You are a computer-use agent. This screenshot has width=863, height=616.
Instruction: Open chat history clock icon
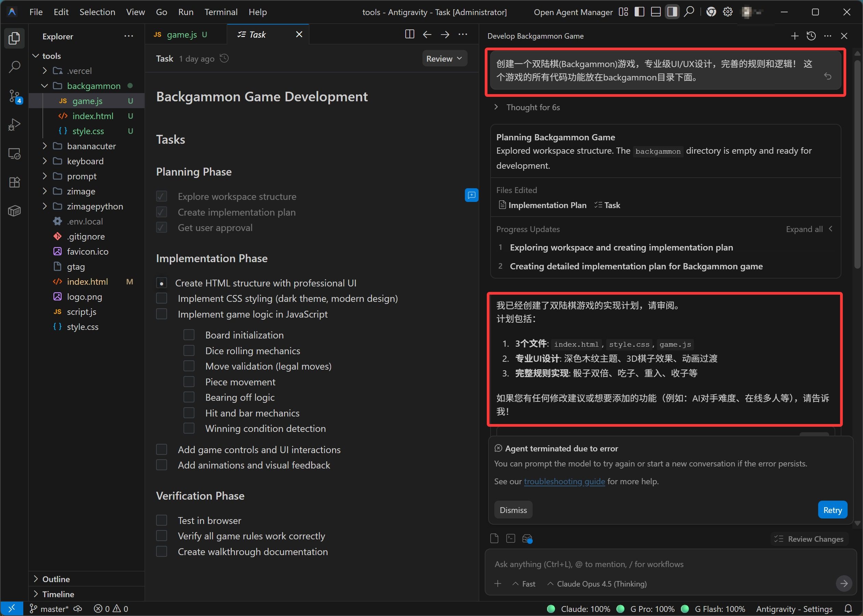point(811,36)
